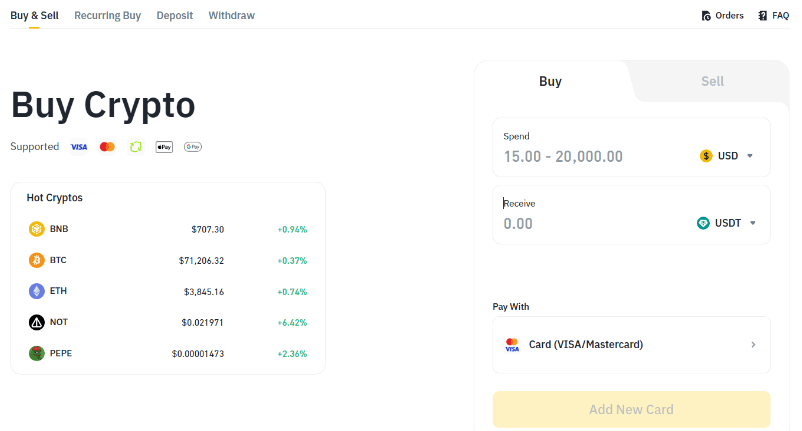Click the Orders icon

[x=706, y=16]
